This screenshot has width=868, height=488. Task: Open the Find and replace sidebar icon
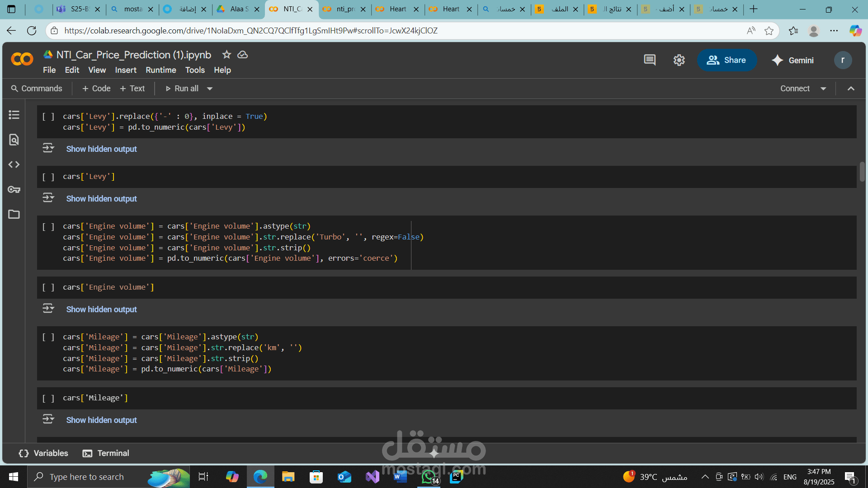pyautogui.click(x=14, y=140)
